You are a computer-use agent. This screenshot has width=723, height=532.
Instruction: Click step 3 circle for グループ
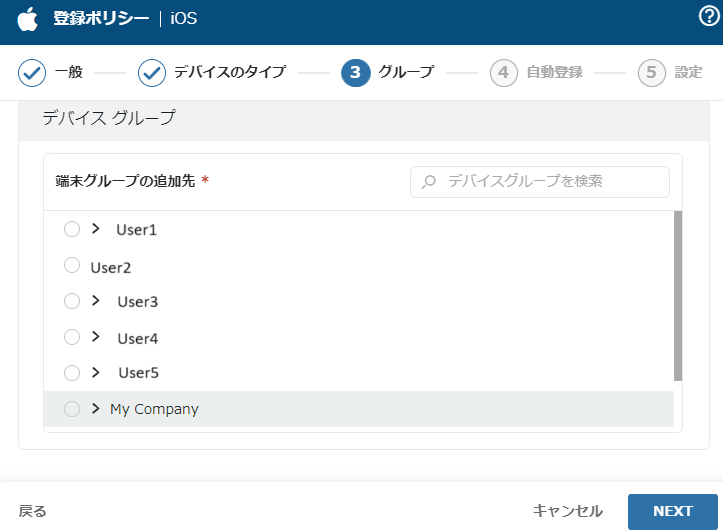tap(356, 73)
